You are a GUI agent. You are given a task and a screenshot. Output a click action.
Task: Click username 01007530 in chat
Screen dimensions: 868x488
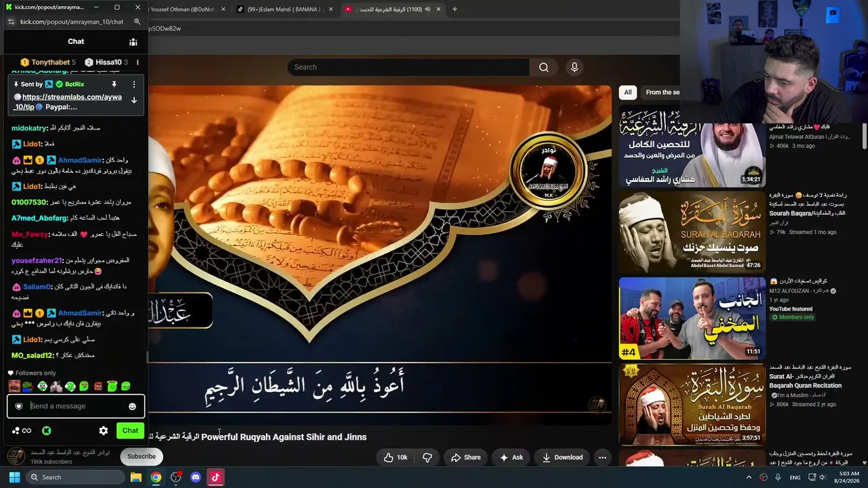(28, 202)
